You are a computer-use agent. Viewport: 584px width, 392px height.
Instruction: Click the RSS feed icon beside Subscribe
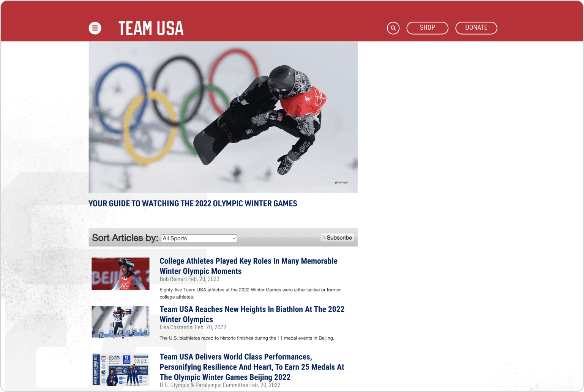[x=324, y=237]
